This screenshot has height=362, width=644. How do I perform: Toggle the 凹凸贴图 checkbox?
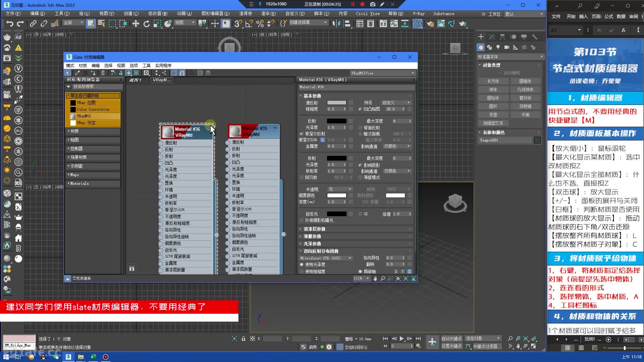click(x=360, y=109)
